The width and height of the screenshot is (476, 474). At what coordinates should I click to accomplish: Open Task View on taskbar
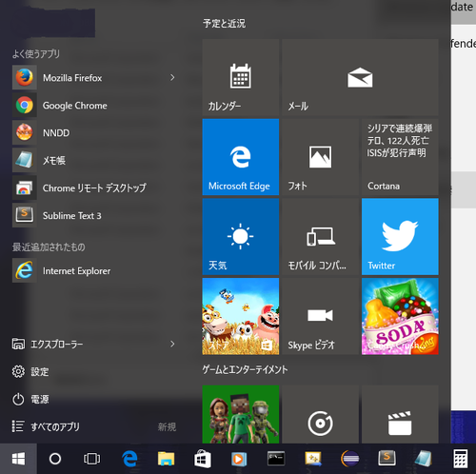(x=91, y=459)
